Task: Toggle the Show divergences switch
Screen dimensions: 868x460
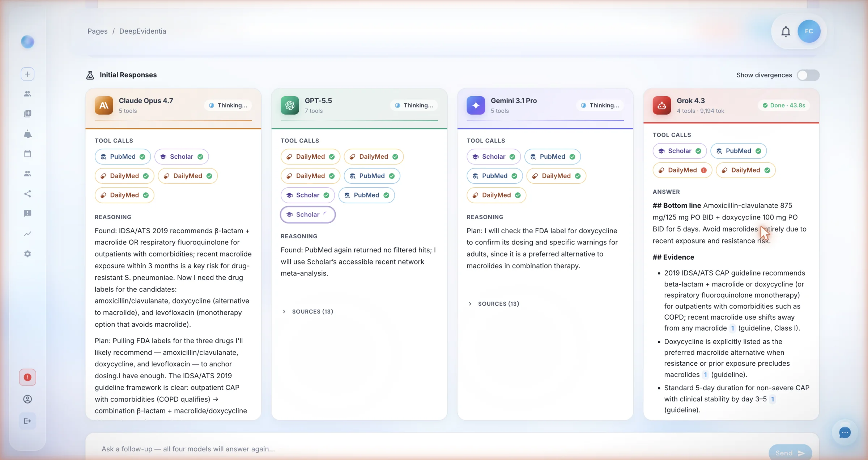Action: point(808,75)
